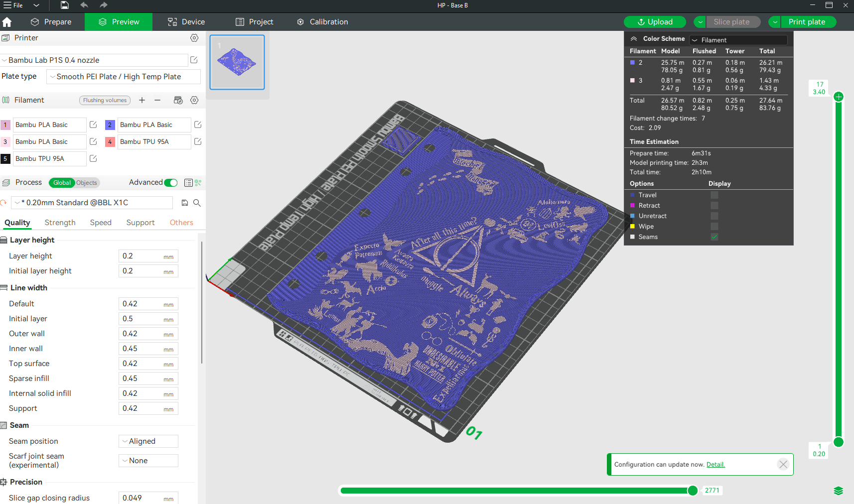This screenshot has width=854, height=504.
Task: Click the Undo arrow icon
Action: [x=84, y=5]
